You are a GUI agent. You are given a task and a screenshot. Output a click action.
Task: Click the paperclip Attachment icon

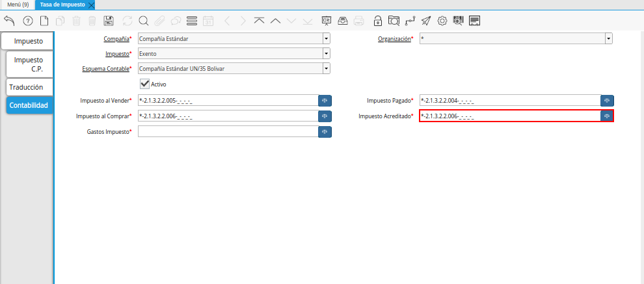pyautogui.click(x=159, y=21)
